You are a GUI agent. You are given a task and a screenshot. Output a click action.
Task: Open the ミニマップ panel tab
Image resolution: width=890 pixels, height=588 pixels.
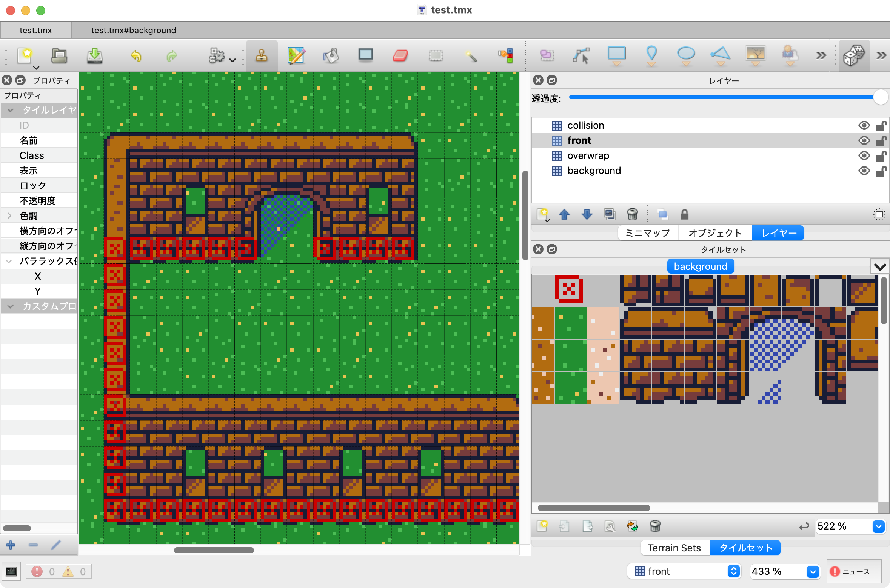(648, 233)
